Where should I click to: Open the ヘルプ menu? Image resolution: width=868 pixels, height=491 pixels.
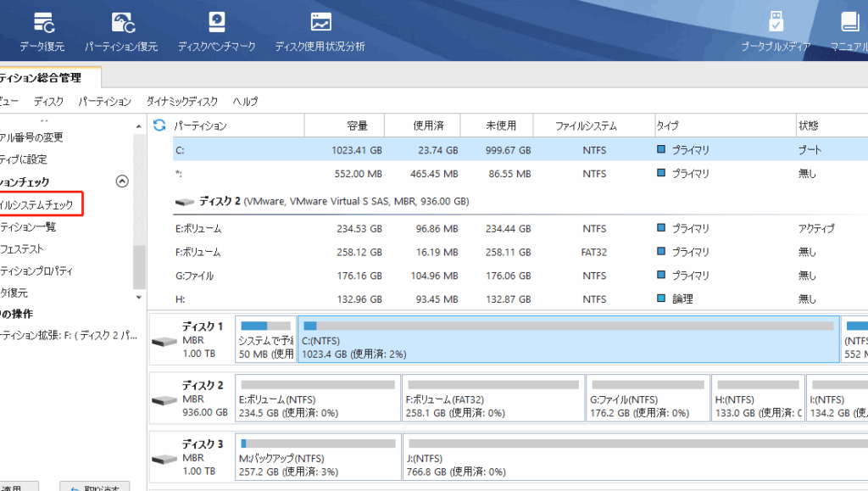245,101
